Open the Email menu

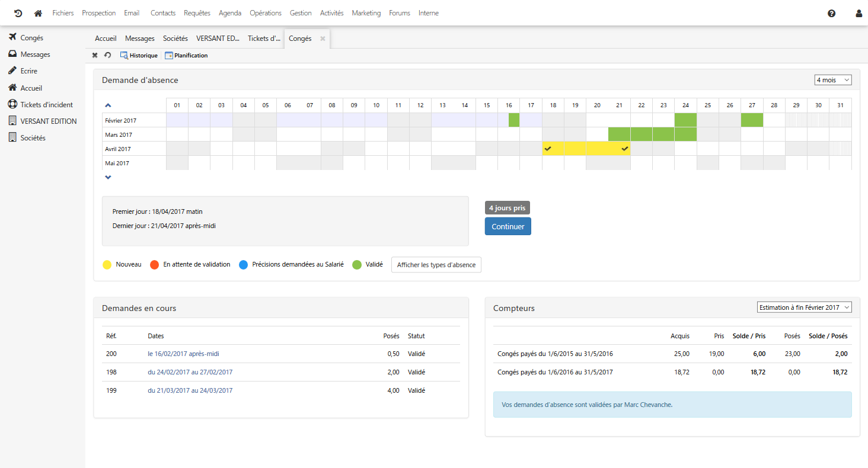point(132,13)
